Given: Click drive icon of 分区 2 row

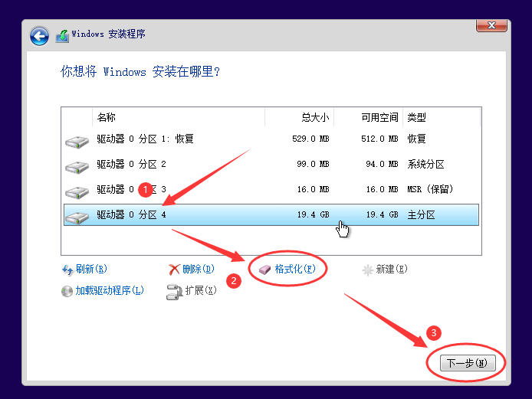Looking at the screenshot, I should 77,167.
